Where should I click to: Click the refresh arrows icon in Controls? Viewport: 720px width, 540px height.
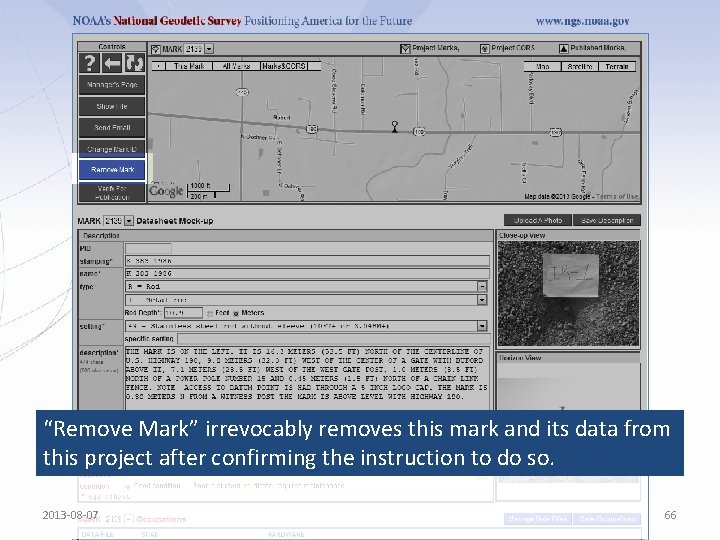coord(134,63)
